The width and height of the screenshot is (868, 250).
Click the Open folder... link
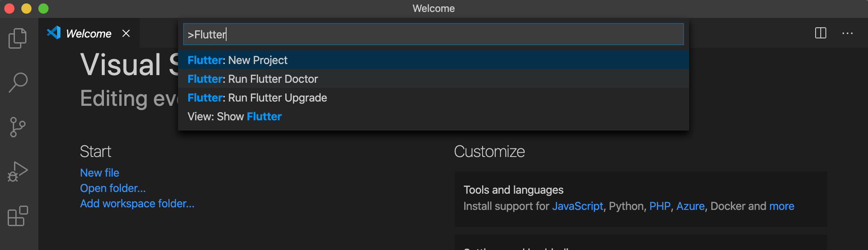coord(113,188)
